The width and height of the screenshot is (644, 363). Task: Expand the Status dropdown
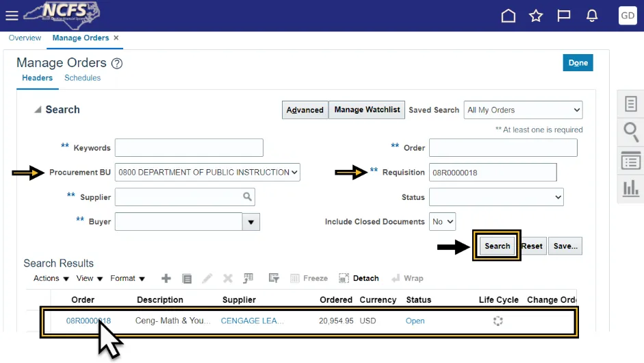(496, 197)
